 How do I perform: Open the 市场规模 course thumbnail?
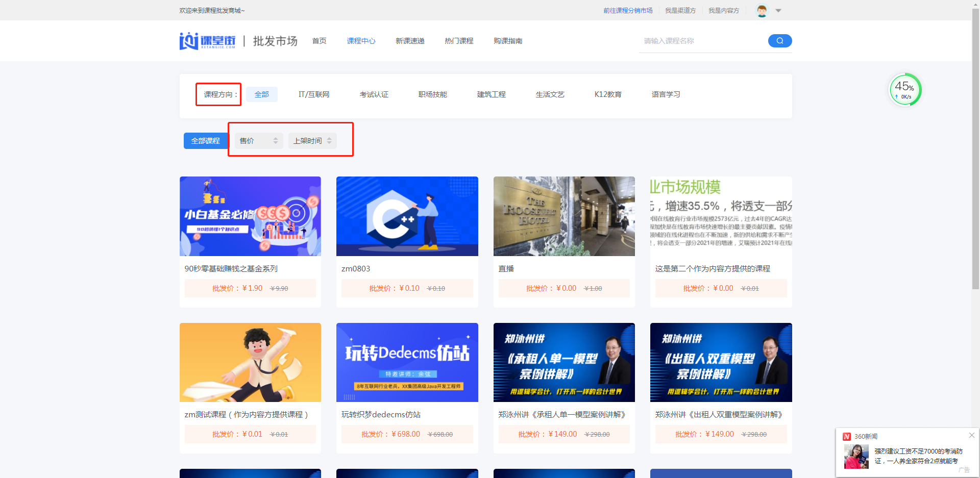click(721, 216)
